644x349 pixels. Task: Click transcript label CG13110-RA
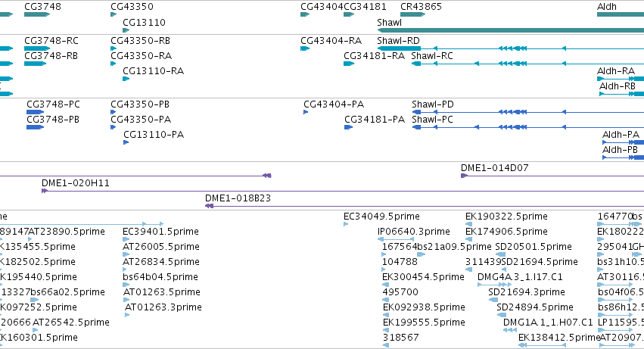tap(153, 71)
